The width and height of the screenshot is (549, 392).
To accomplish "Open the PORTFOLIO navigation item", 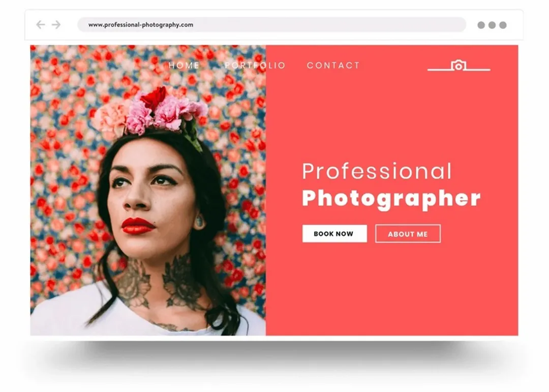I will (x=255, y=66).
